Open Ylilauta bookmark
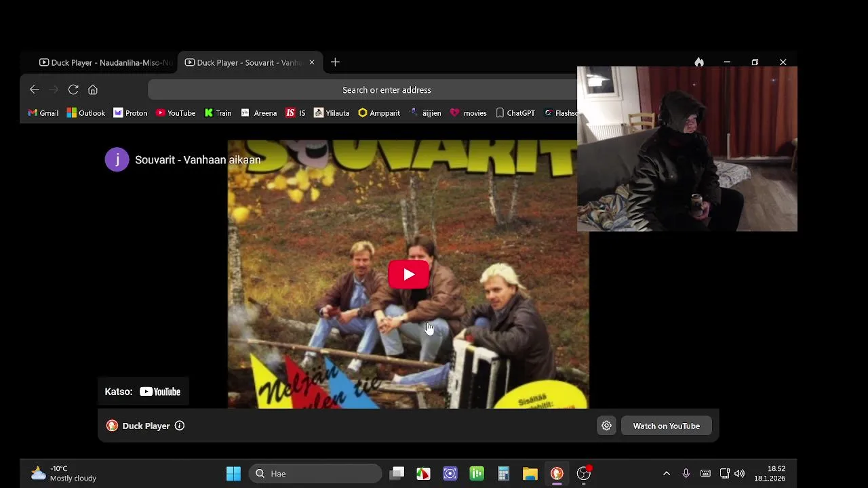 332,113
